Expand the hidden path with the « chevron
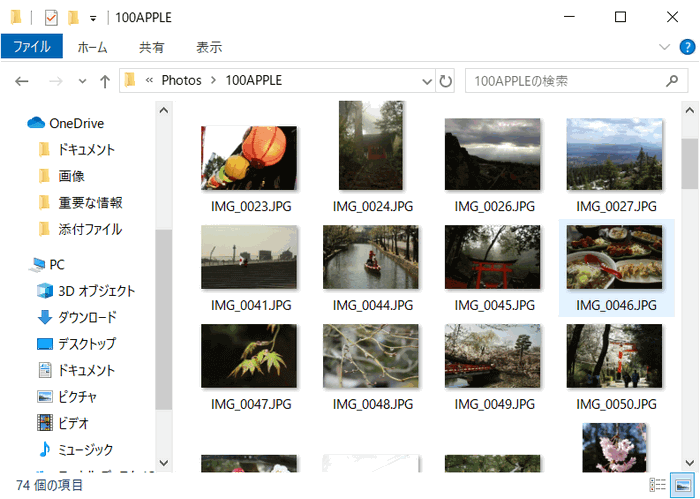Screen dimensions: 700x499 coord(149,80)
